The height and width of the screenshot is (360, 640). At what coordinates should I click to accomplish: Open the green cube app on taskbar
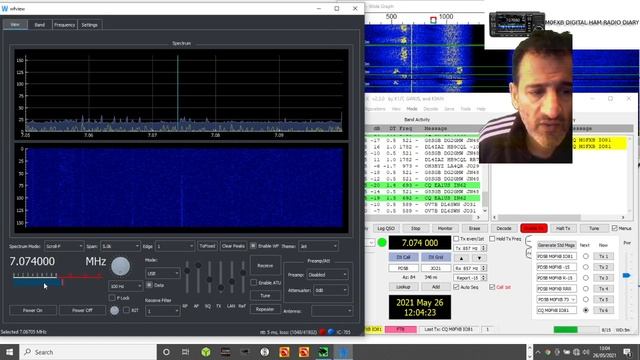(x=206, y=352)
